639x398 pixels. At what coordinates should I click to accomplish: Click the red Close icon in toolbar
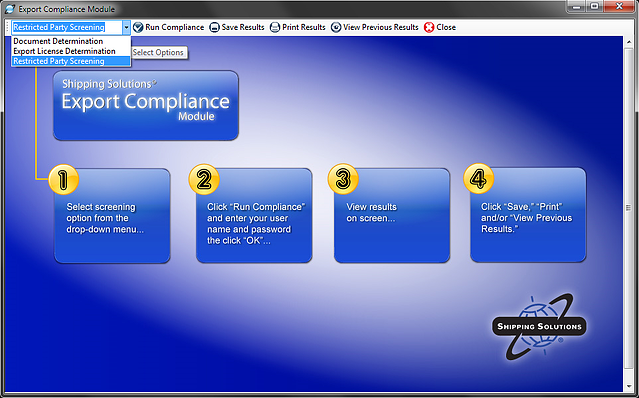[429, 27]
